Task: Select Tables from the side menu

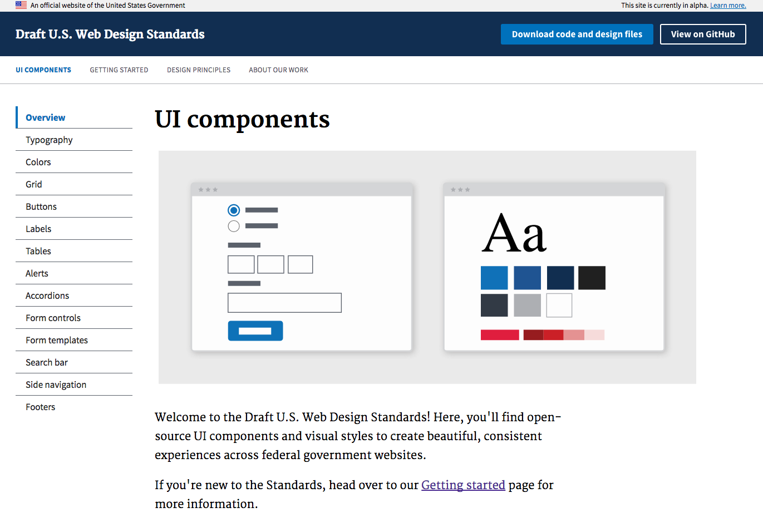Action: [x=74, y=251]
